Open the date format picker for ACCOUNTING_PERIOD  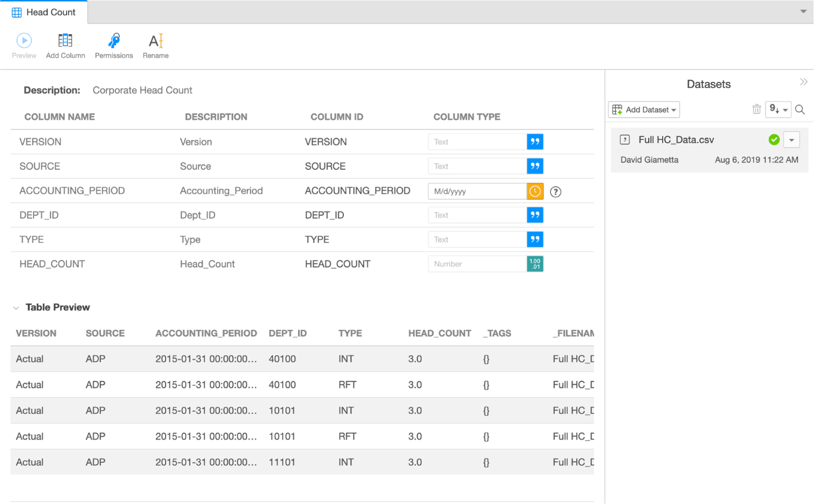[534, 191]
